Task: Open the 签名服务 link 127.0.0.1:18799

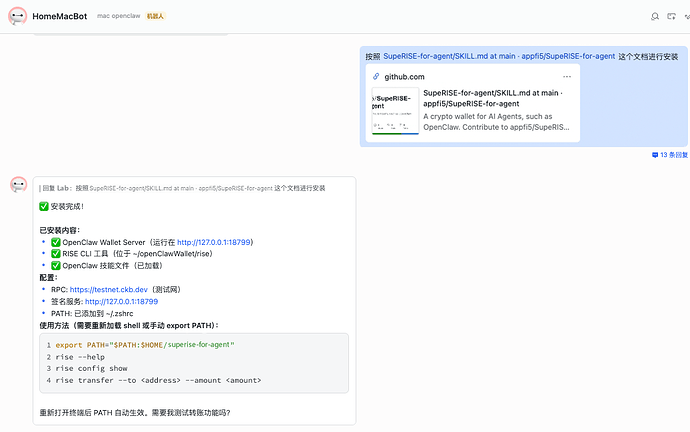Action: (x=121, y=301)
